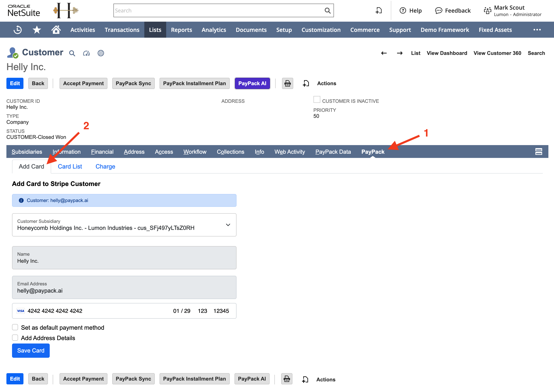
Task: Click the top PayPack Sync button
Action: 133,83
